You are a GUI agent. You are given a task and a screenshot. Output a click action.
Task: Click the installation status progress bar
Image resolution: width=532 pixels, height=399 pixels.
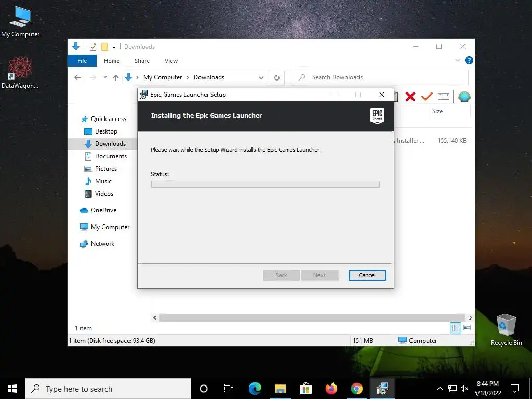[x=265, y=184]
